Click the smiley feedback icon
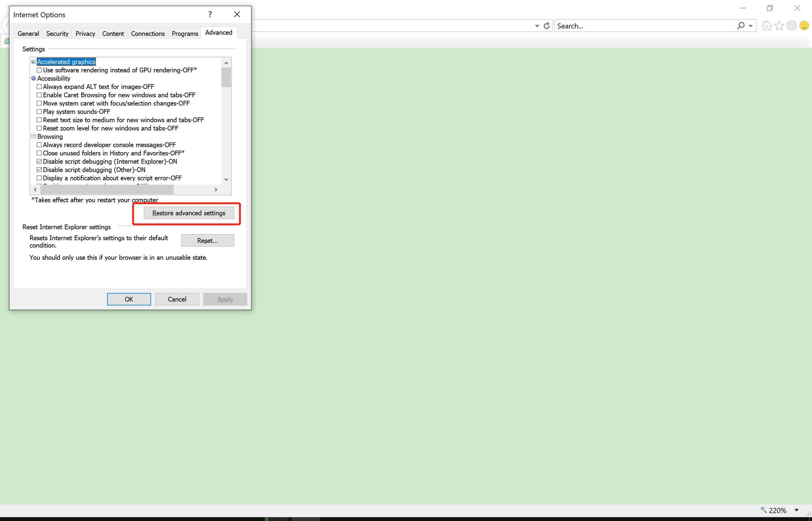Viewport: 812px width, 521px height. (804, 26)
